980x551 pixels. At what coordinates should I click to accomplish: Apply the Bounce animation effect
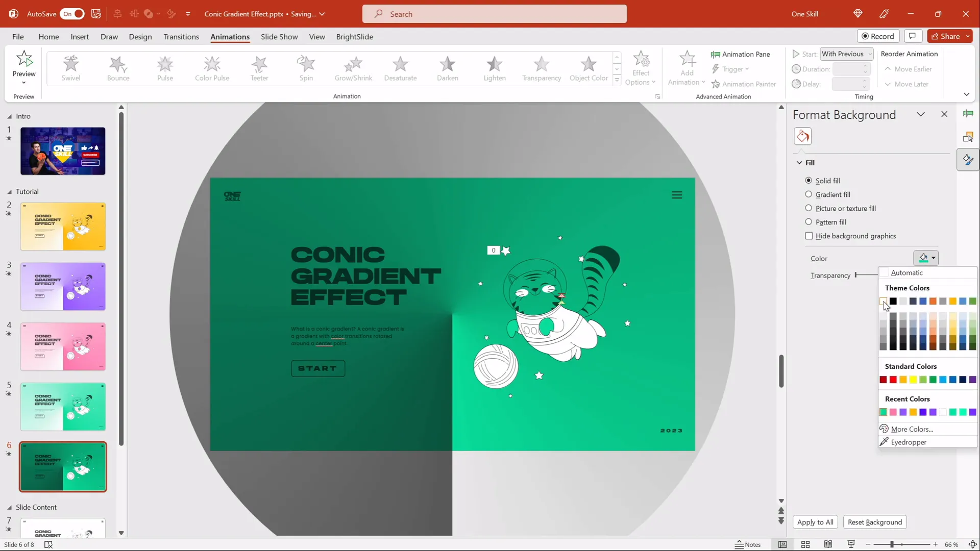118,68
